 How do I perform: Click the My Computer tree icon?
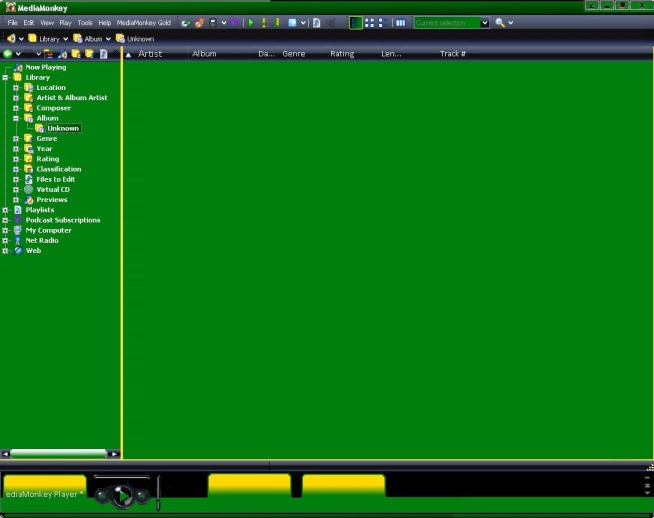[x=18, y=230]
